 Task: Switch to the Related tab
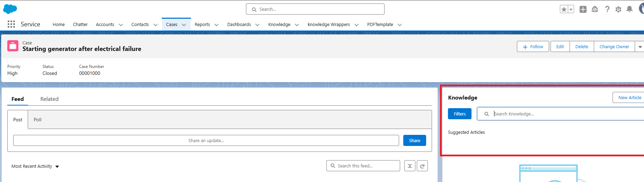[x=49, y=99]
